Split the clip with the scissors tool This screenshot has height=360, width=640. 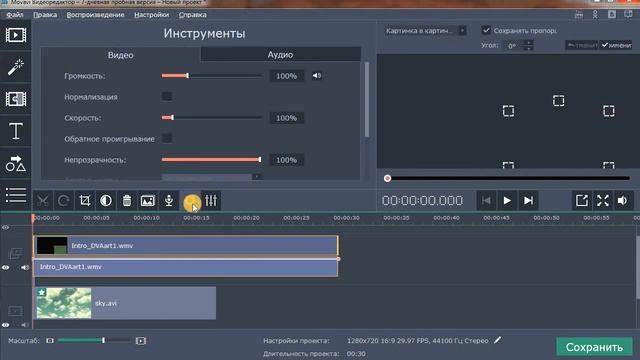click(x=42, y=200)
